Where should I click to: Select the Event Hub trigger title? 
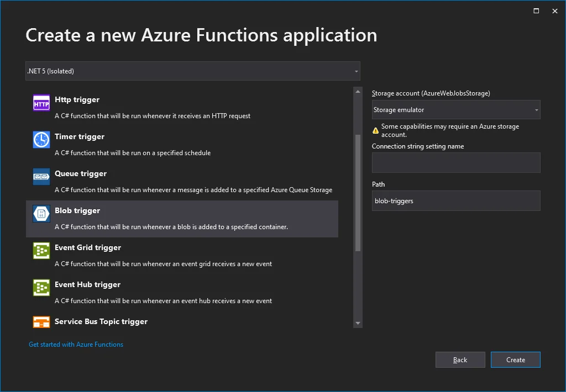tap(87, 284)
